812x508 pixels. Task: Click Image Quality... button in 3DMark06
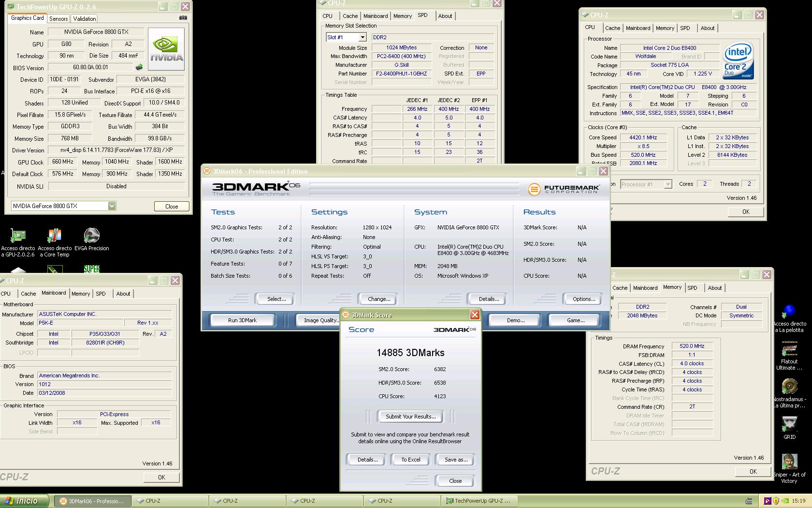tap(318, 320)
